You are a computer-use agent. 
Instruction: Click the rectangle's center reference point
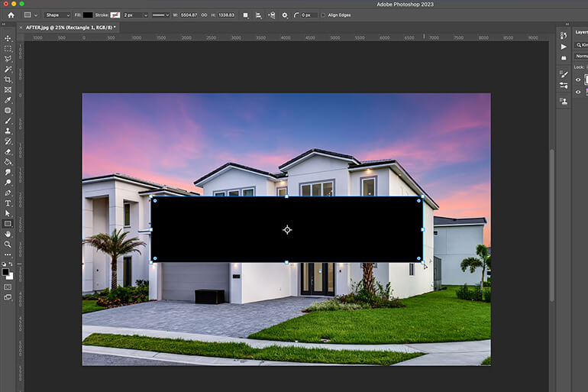click(287, 229)
